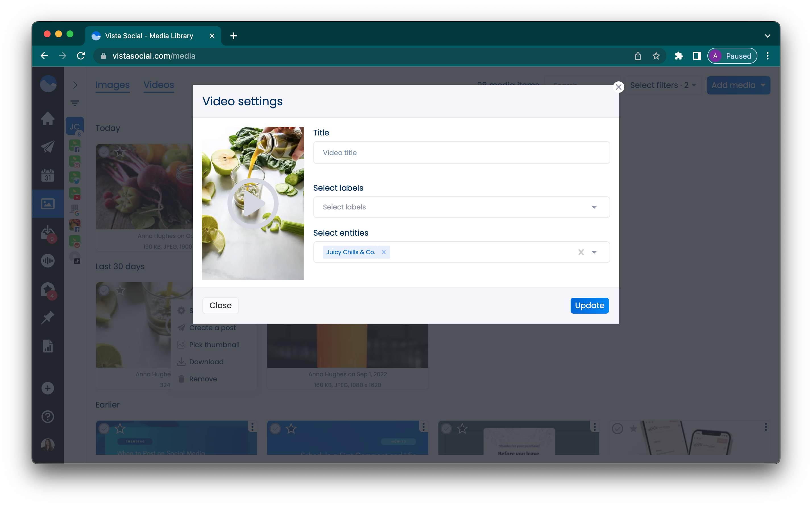The width and height of the screenshot is (812, 506).
Task: Choose Download from context menu
Action: click(x=200, y=362)
